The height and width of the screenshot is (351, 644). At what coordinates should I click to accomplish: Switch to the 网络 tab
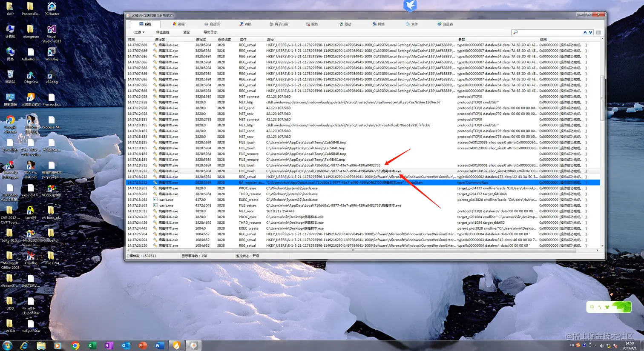tap(379, 24)
